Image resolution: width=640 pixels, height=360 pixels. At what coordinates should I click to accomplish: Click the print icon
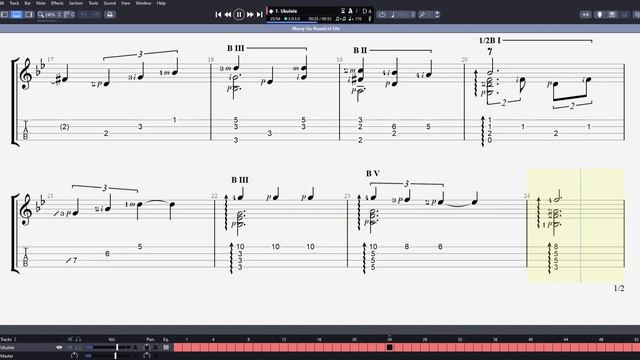(110, 14)
